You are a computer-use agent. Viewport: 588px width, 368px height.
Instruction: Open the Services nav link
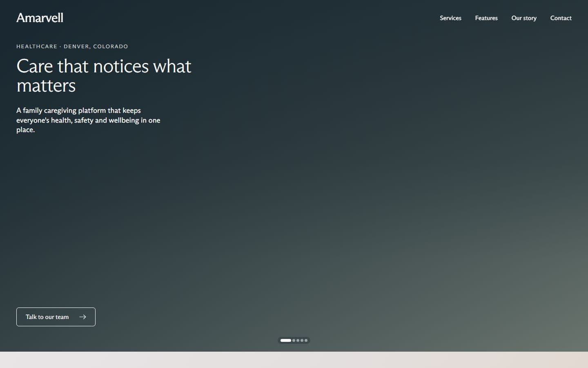(x=450, y=18)
